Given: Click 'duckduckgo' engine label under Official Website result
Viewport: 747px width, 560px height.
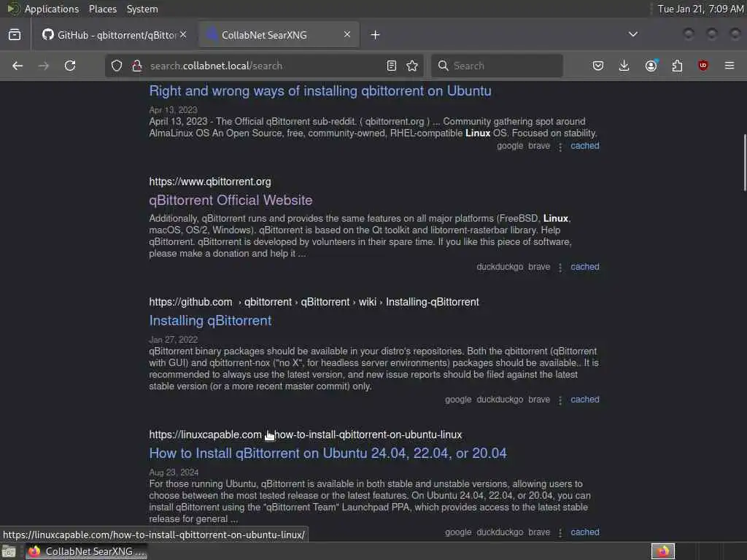Looking at the screenshot, I should pos(500,267).
